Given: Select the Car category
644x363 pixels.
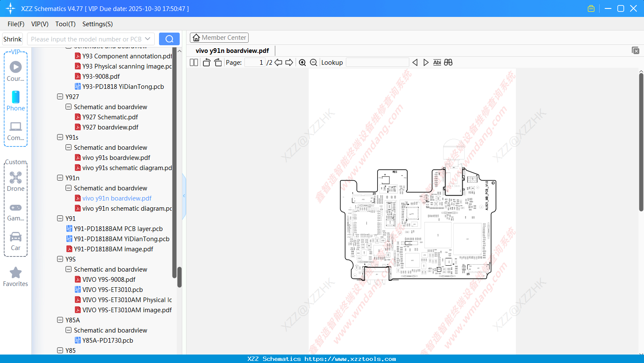Looking at the screenshot, I should coord(16,241).
